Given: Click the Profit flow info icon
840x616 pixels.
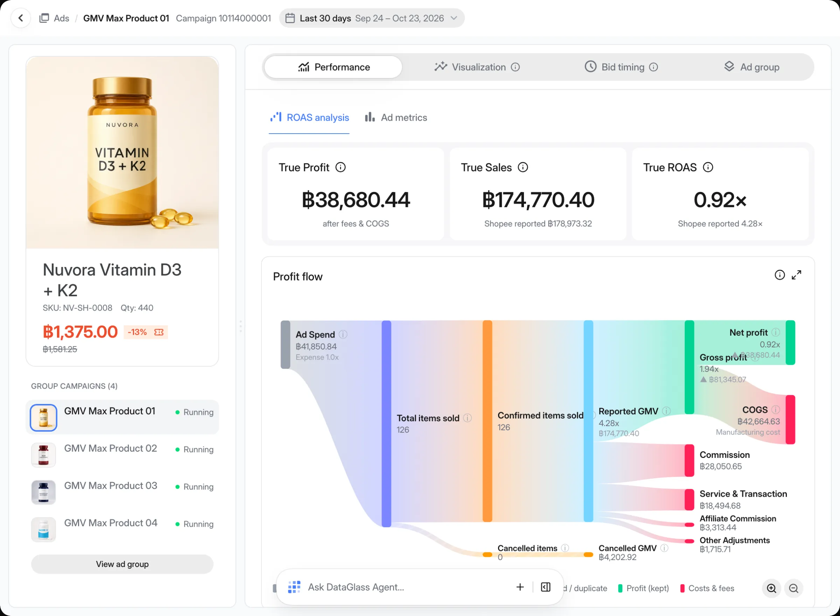Looking at the screenshot, I should pos(779,275).
